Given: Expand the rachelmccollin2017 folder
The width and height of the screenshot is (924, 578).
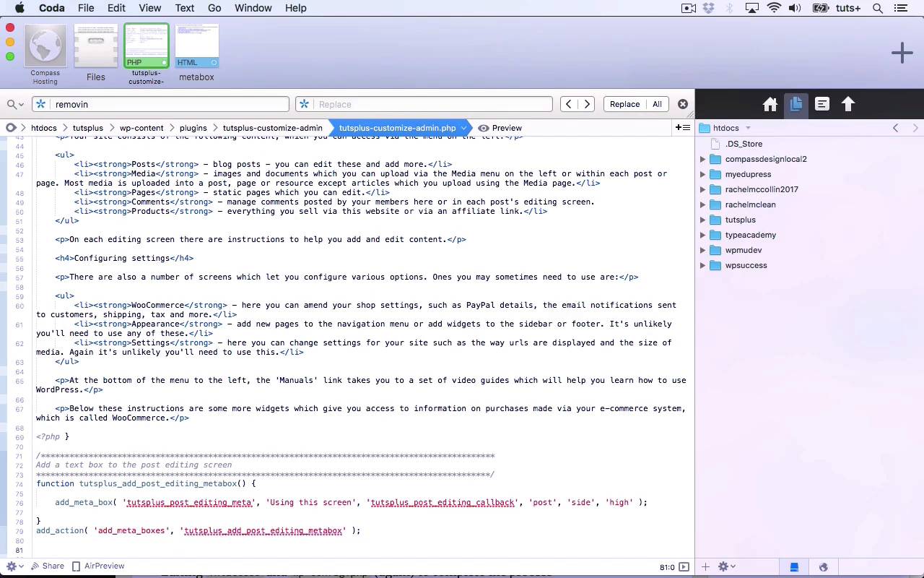Looking at the screenshot, I should click(x=703, y=189).
